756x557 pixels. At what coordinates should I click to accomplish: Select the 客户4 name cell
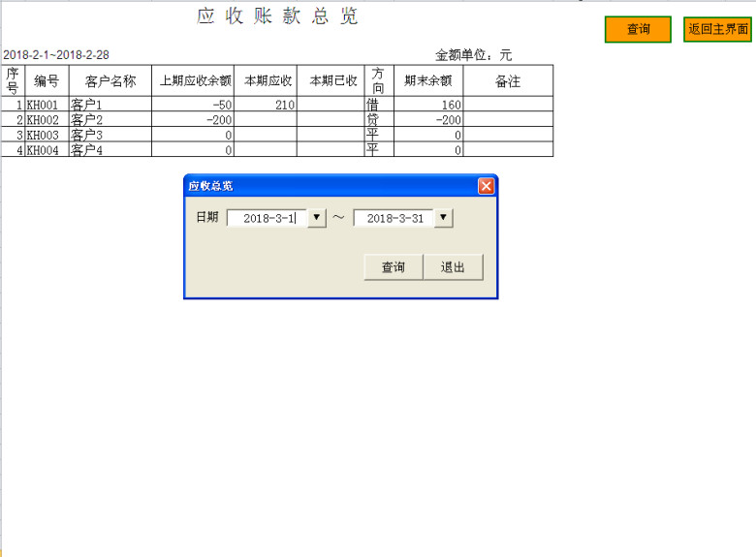tap(110, 149)
